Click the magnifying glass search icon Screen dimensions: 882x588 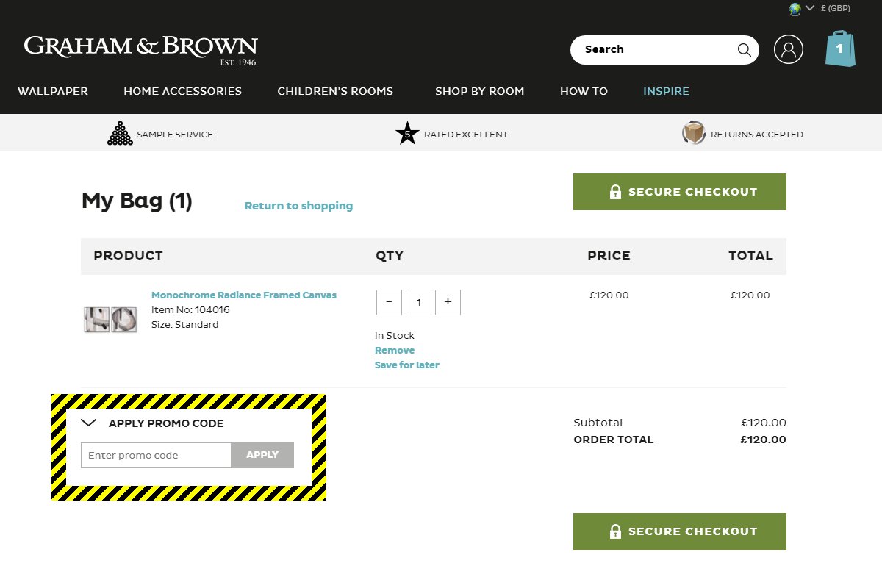pyautogui.click(x=744, y=50)
